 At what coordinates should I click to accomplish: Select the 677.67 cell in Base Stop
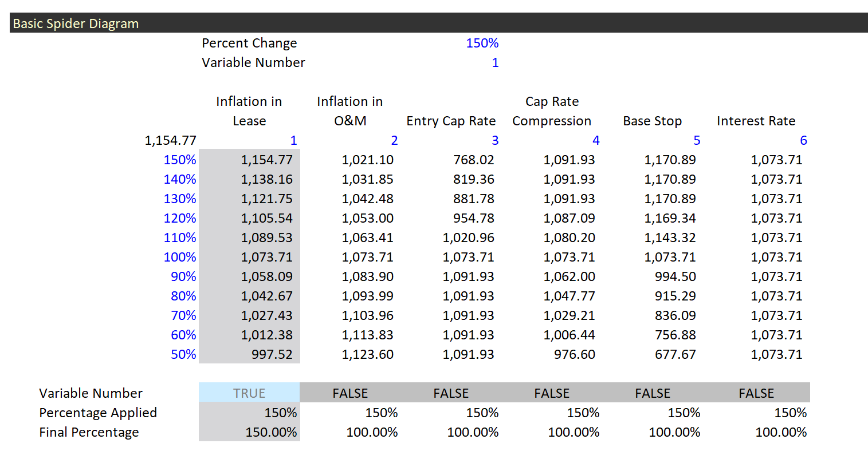pyautogui.click(x=675, y=354)
